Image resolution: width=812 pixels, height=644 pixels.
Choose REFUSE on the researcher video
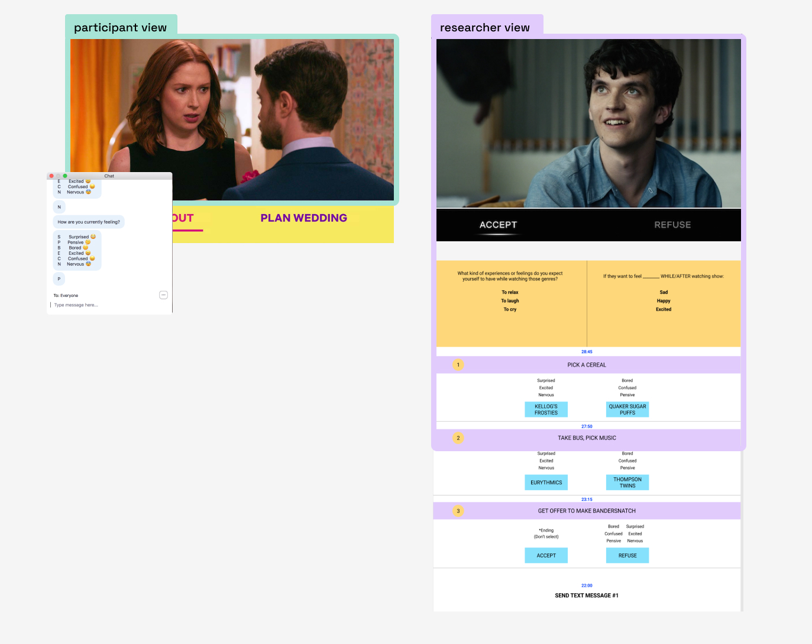pyautogui.click(x=672, y=225)
